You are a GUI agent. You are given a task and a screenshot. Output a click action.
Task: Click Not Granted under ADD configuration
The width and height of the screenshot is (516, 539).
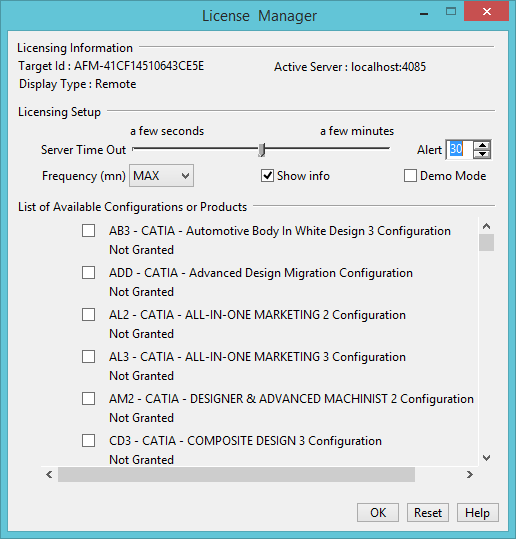[x=142, y=292]
